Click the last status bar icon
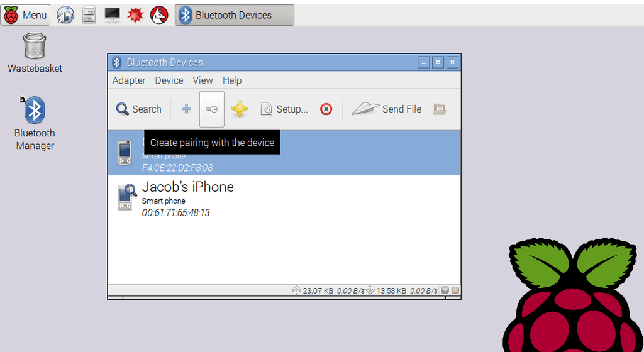This screenshot has width=644, height=352. tap(455, 290)
